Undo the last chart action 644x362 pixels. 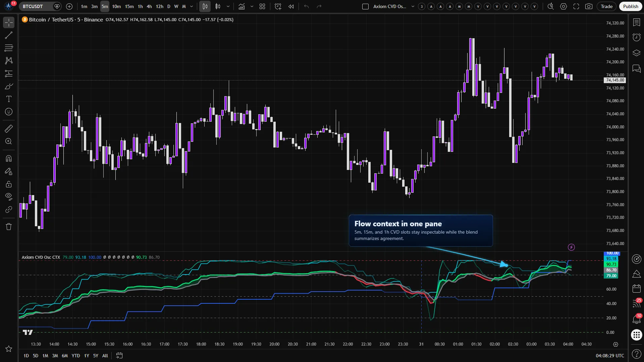coord(306,6)
